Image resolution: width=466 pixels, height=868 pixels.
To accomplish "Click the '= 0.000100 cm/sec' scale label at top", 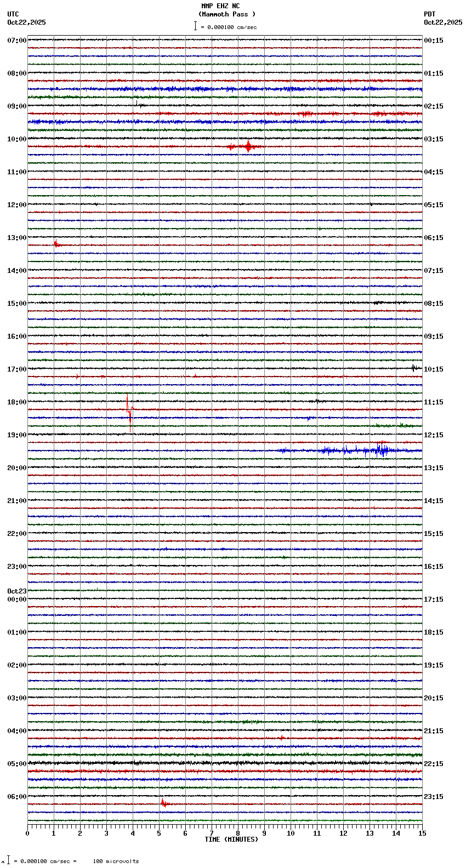I will [229, 27].
